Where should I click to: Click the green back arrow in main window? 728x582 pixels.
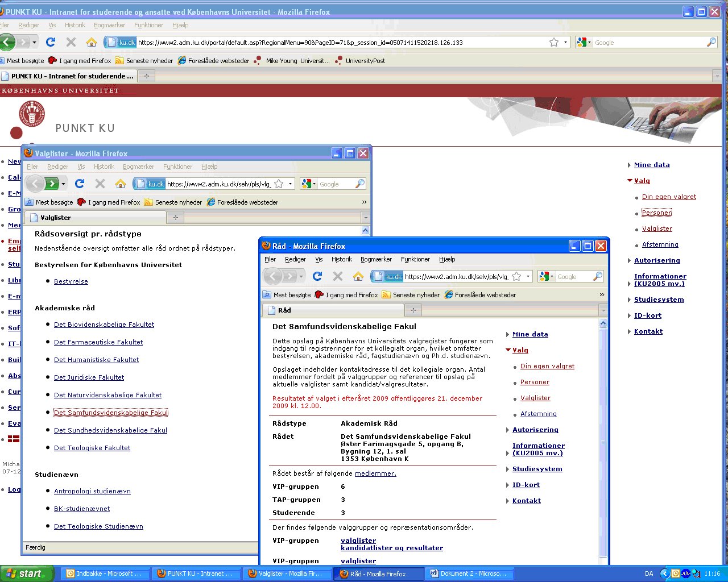7,42
